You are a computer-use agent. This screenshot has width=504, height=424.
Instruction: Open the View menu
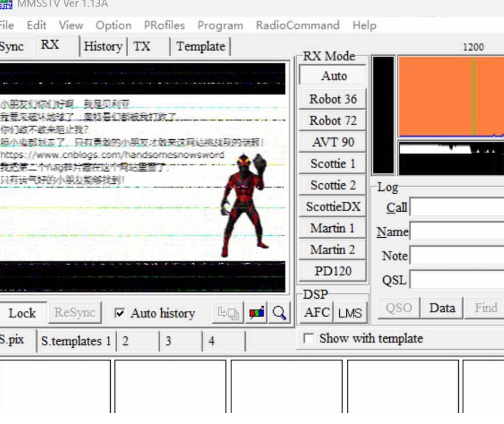pyautogui.click(x=71, y=25)
